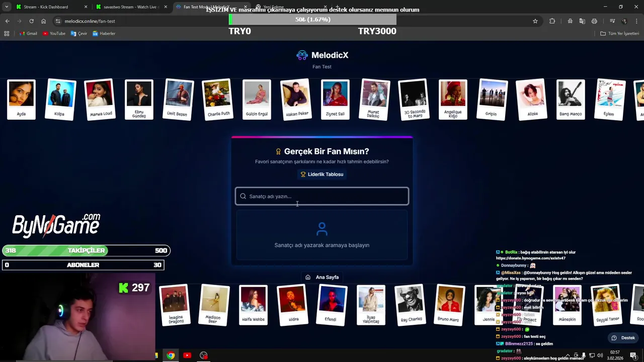Switch to the savastwo Stream tab

(x=131, y=7)
